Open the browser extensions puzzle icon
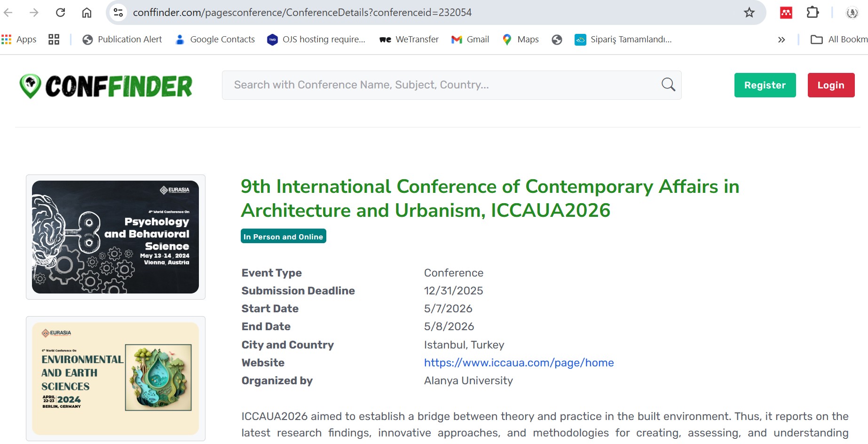868x444 pixels. click(813, 13)
